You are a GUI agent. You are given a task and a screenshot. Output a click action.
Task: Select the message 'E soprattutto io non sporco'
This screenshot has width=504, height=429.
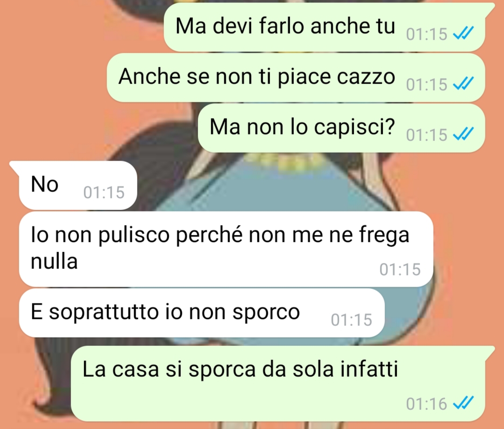201,313
